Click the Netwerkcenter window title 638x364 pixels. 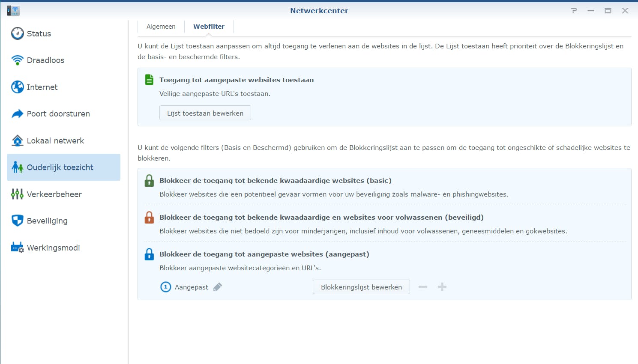tap(319, 11)
